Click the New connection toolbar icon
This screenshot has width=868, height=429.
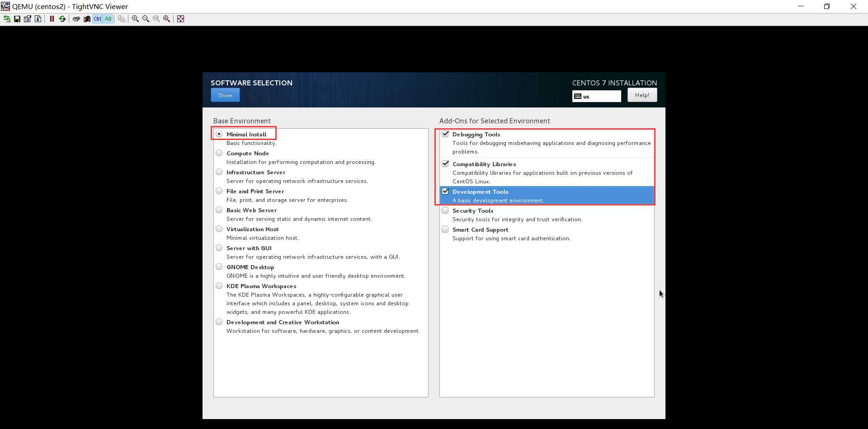pos(7,19)
